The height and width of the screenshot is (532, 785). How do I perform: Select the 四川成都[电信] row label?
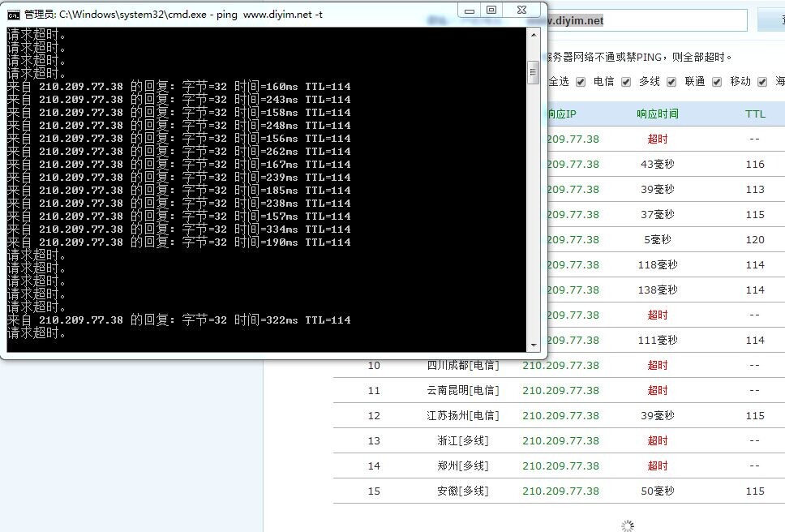coord(463,365)
